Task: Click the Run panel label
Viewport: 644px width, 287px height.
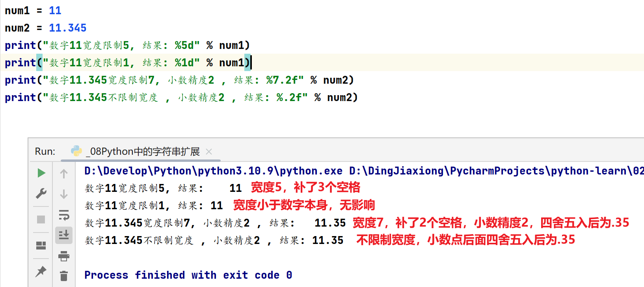Action: (45, 152)
